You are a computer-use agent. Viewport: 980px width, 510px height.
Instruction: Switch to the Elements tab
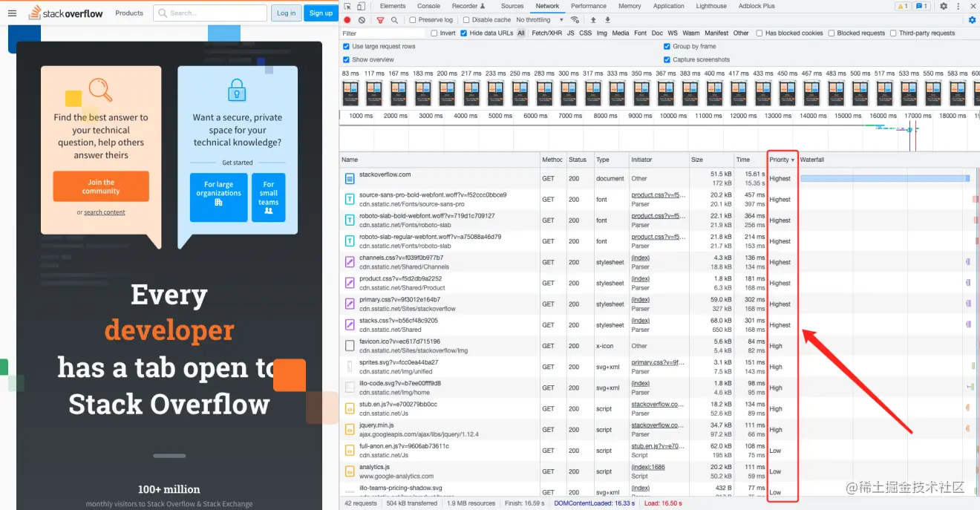pos(393,6)
